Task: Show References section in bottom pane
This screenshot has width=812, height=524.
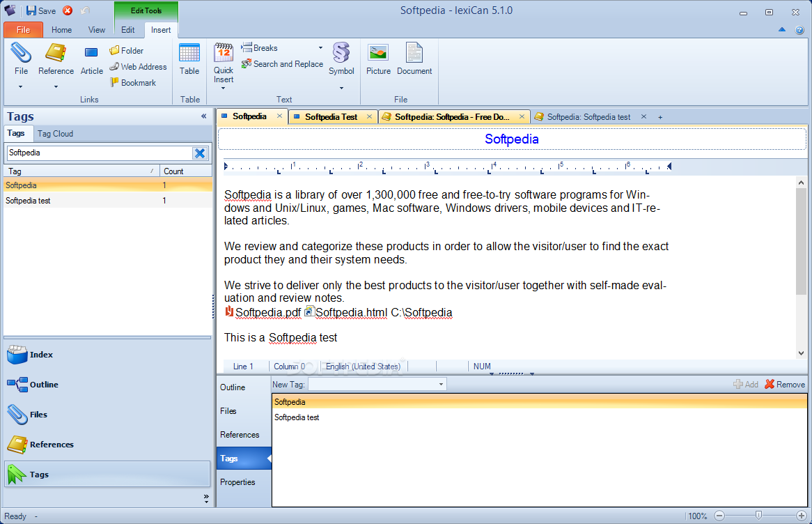Action: (x=240, y=435)
